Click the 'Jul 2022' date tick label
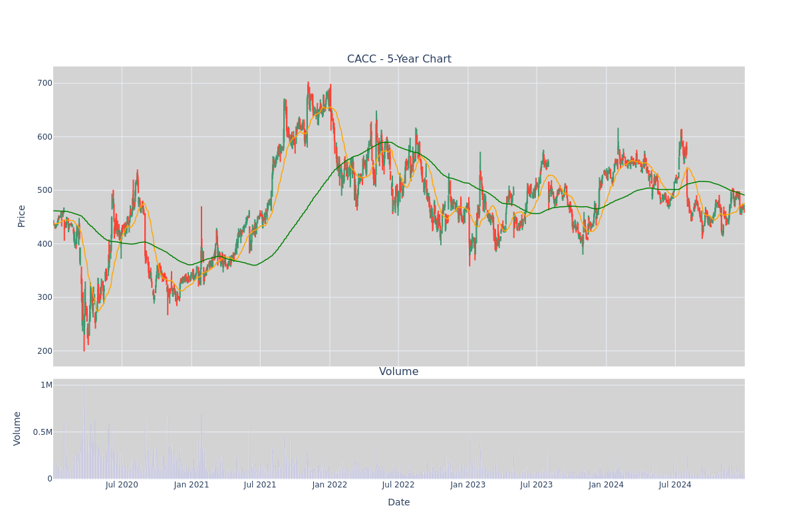Screen dimensions: 798x532 pyautogui.click(x=398, y=485)
